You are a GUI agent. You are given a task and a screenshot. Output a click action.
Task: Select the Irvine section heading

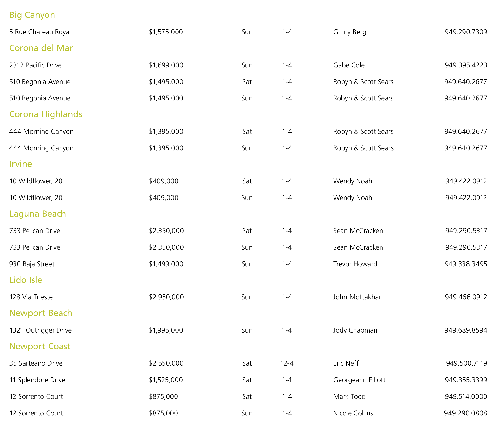click(x=21, y=164)
